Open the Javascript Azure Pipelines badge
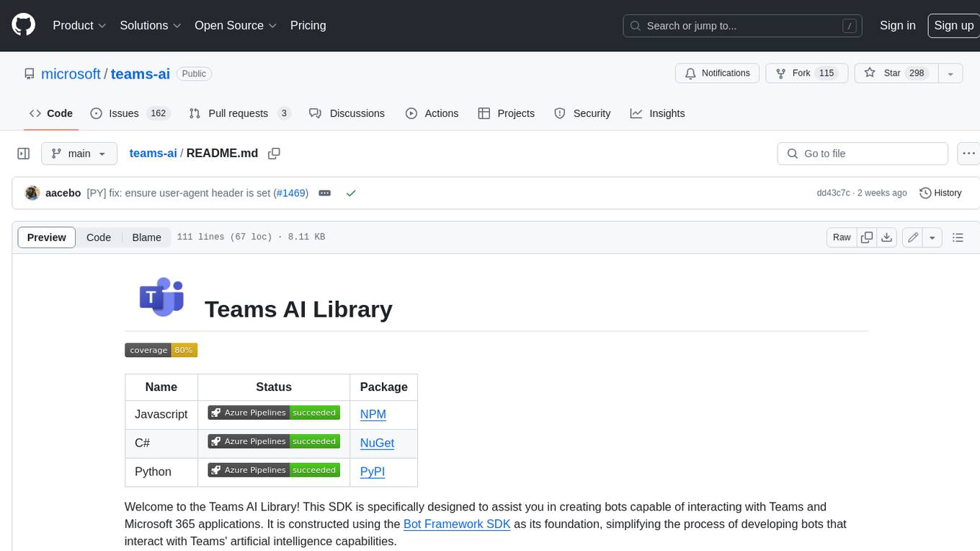Viewport: 980px width, 551px height. (274, 413)
